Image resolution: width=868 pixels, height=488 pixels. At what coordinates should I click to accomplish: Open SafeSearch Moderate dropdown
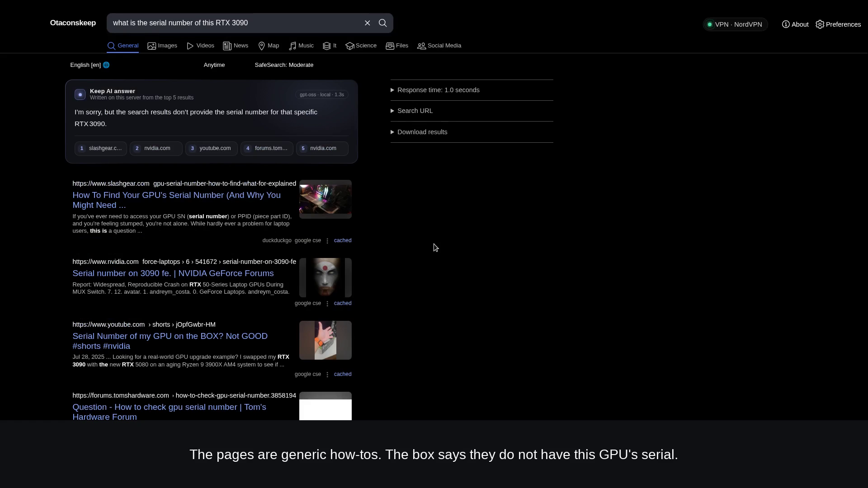284,65
